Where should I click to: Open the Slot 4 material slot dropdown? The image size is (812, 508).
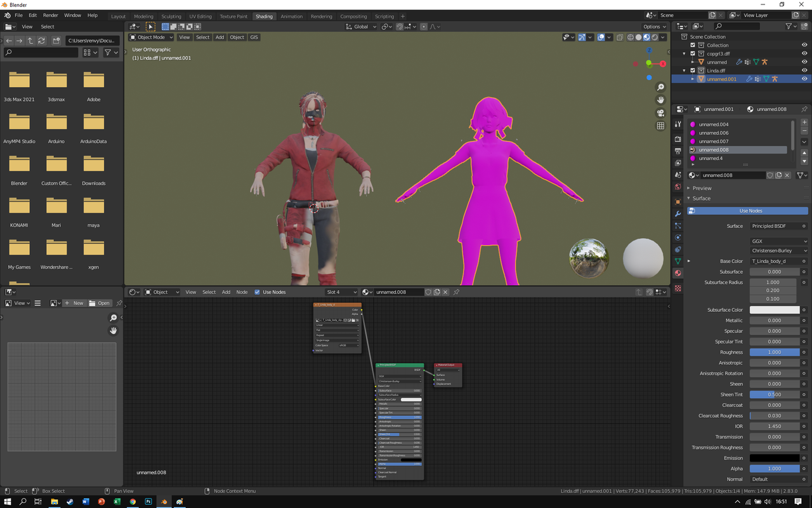pyautogui.click(x=341, y=292)
